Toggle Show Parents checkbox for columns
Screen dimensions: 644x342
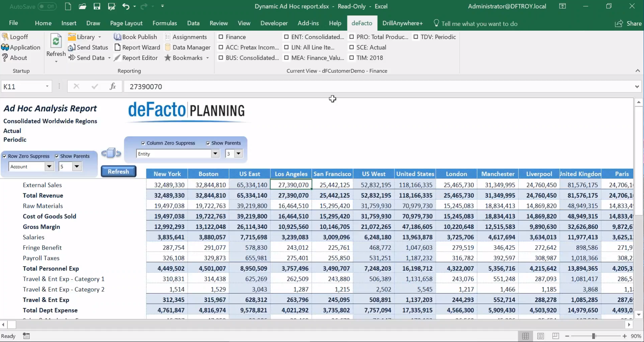(x=208, y=143)
